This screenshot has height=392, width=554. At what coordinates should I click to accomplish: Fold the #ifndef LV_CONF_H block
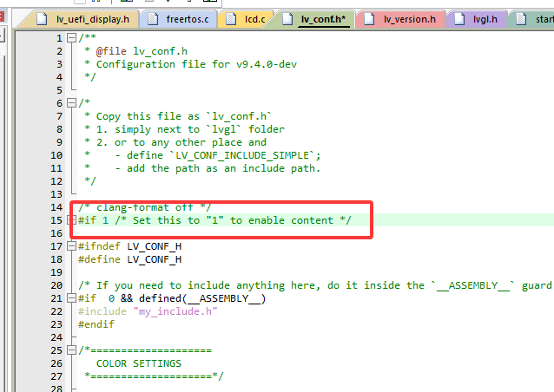pyautogui.click(x=72, y=246)
